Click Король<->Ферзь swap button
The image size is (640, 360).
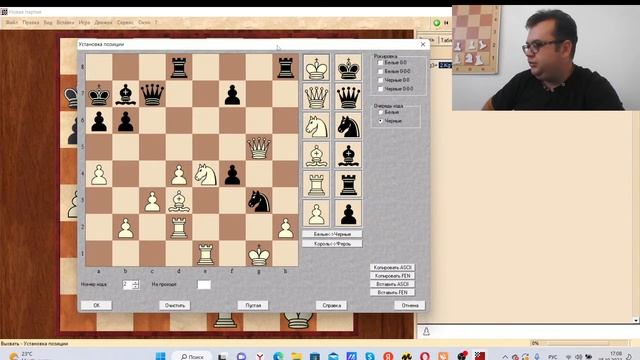[332, 244]
